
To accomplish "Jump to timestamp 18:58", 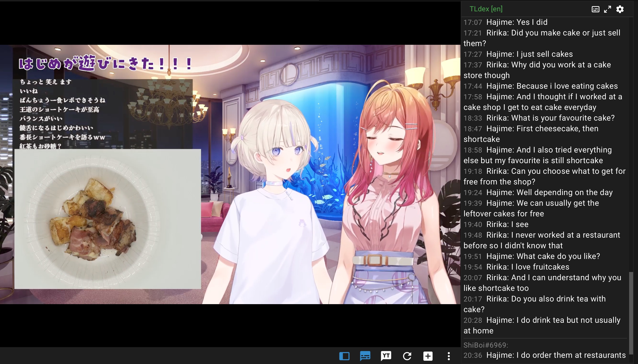I will coord(472,150).
